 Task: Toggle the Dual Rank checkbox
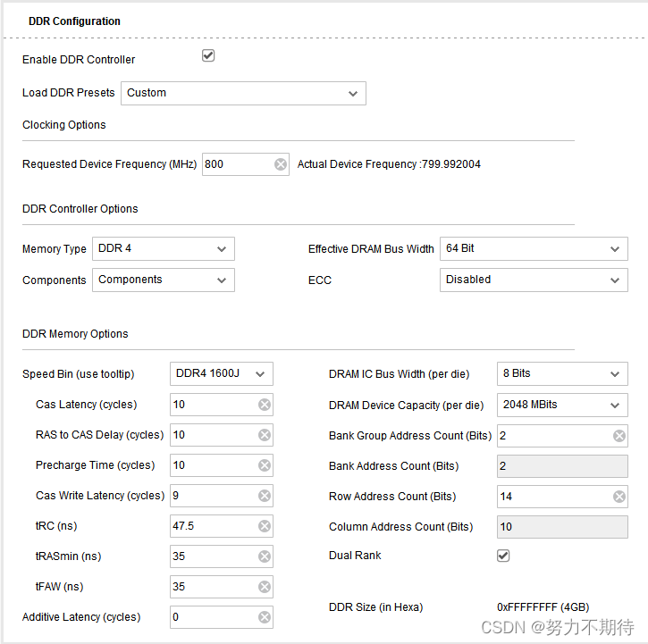point(503,556)
